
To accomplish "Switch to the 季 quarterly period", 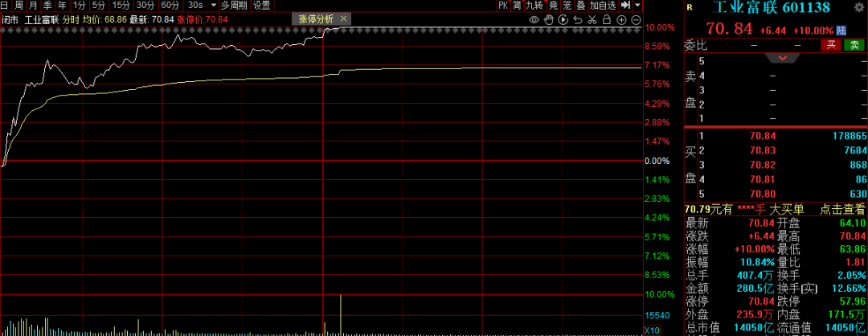I will (47, 6).
